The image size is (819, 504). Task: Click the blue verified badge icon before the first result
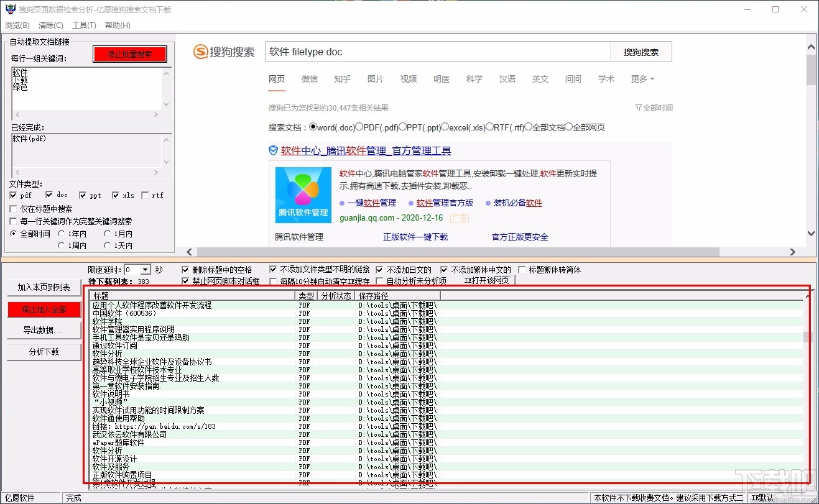[x=273, y=150]
